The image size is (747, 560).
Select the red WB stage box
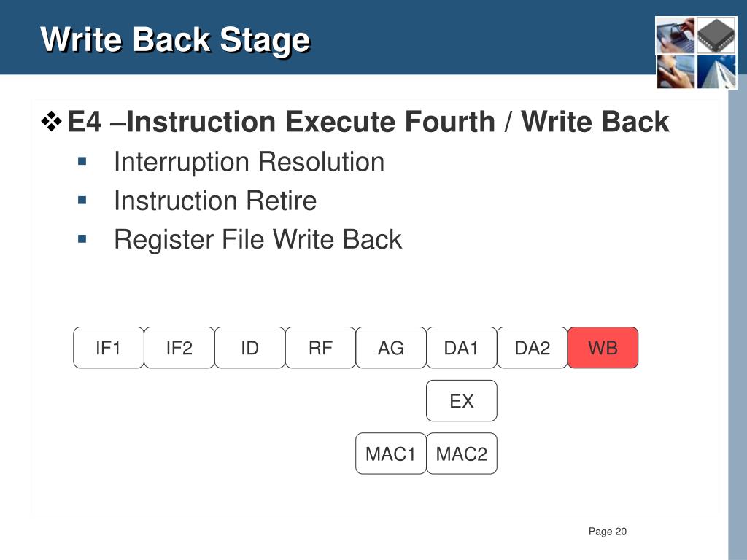603,348
